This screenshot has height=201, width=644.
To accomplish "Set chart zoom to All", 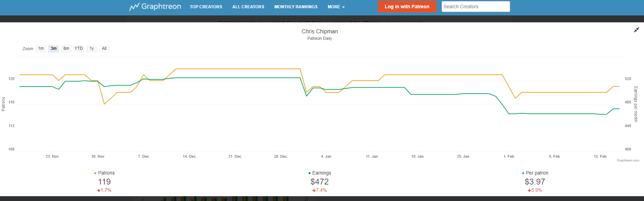I will point(104,48).
